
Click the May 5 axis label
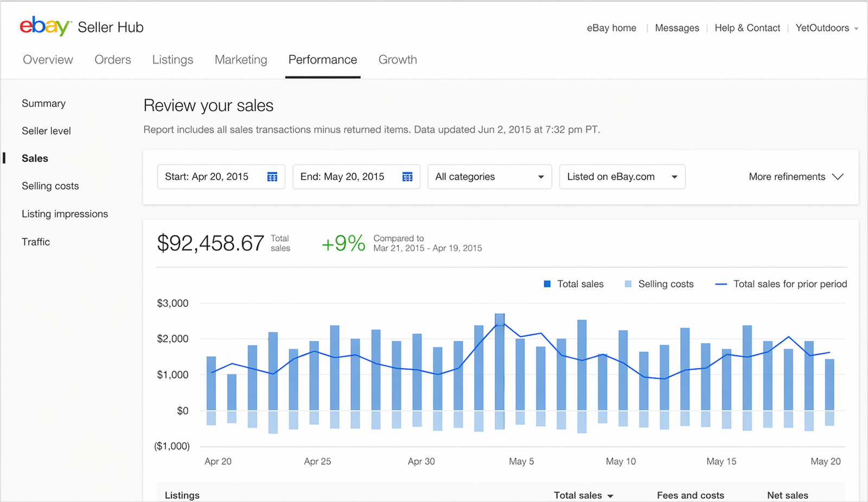[521, 461]
